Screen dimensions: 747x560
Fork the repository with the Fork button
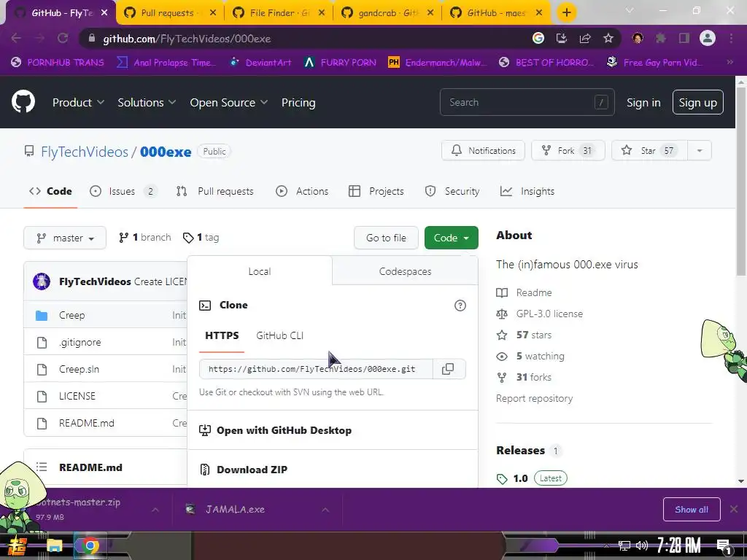[x=568, y=150]
